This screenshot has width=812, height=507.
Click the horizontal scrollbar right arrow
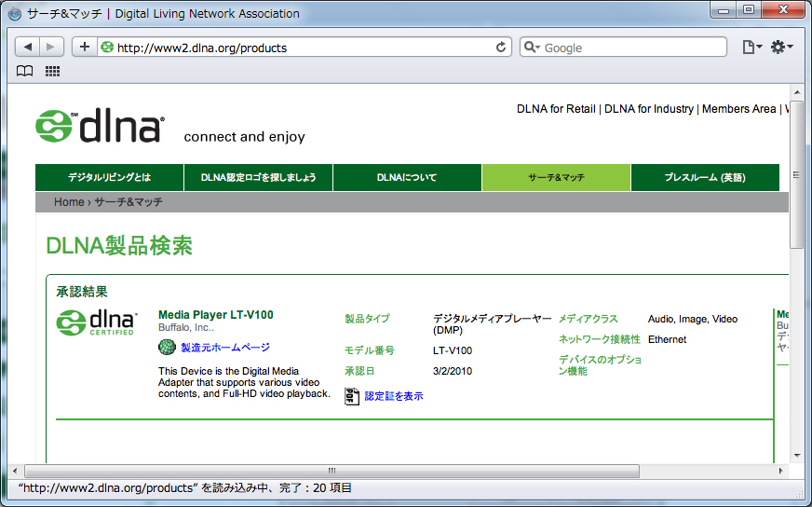pos(781,471)
